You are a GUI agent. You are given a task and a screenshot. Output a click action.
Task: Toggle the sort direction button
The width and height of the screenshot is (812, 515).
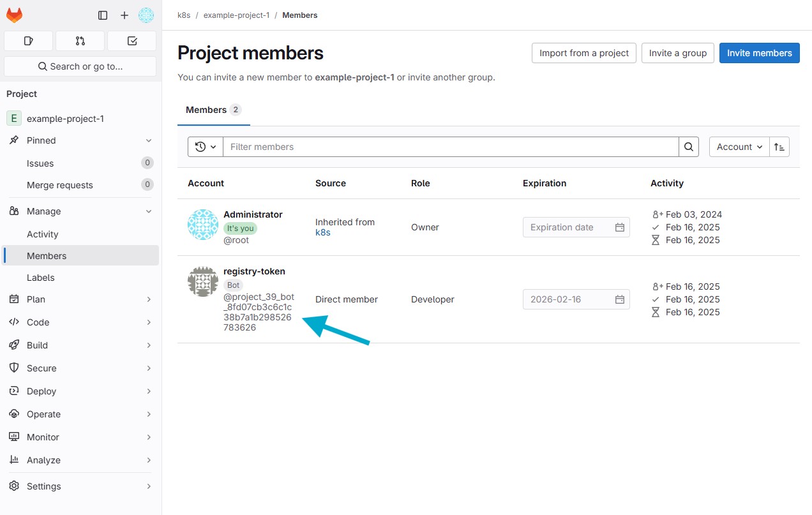tap(779, 147)
